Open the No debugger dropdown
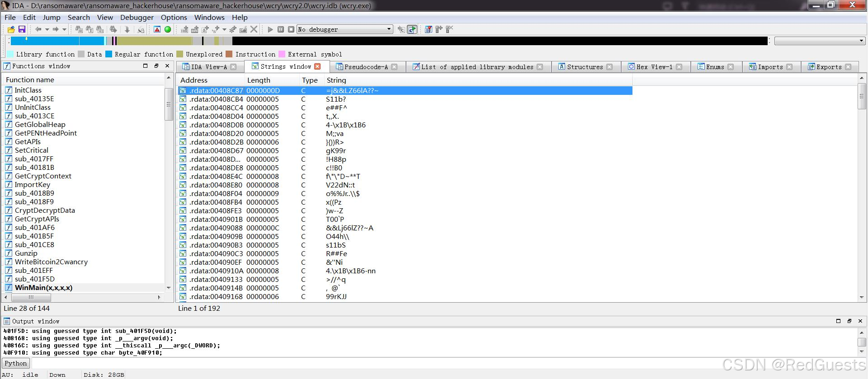Image resolution: width=868 pixels, height=379 pixels. [x=344, y=29]
